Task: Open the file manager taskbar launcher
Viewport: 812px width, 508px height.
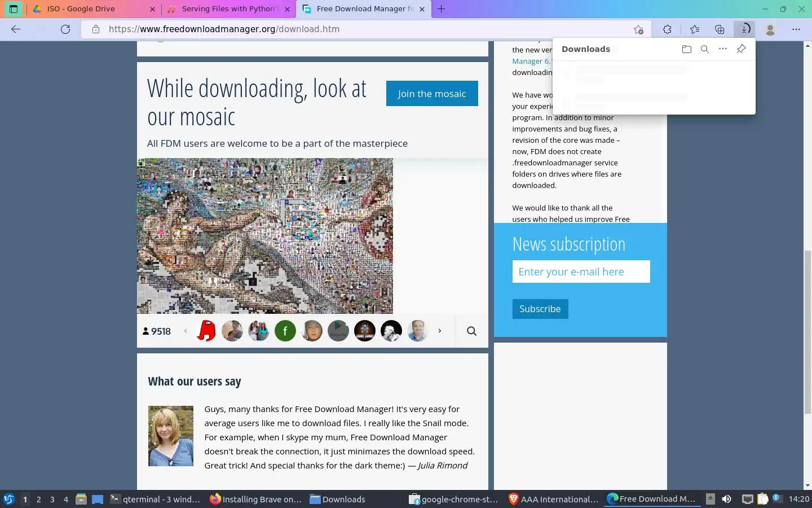Action: point(81,499)
